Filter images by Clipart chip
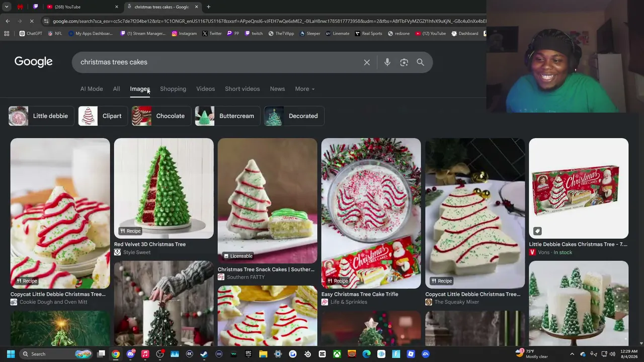 [103, 116]
